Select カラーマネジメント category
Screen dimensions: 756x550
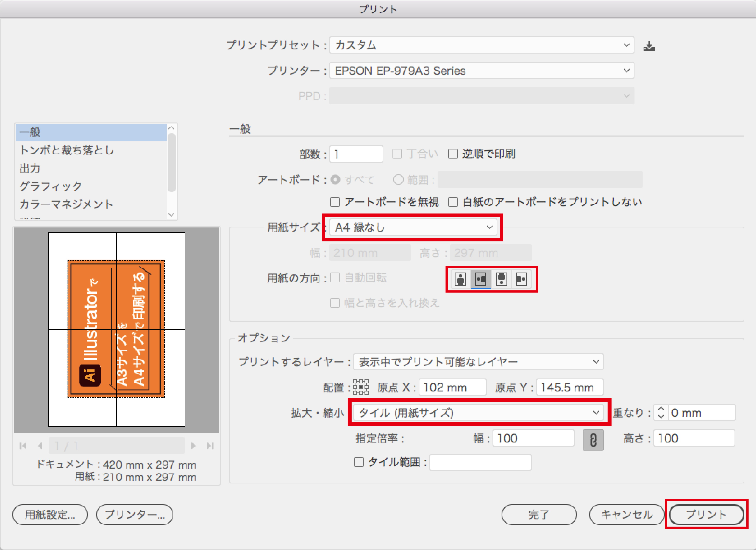click(x=66, y=204)
